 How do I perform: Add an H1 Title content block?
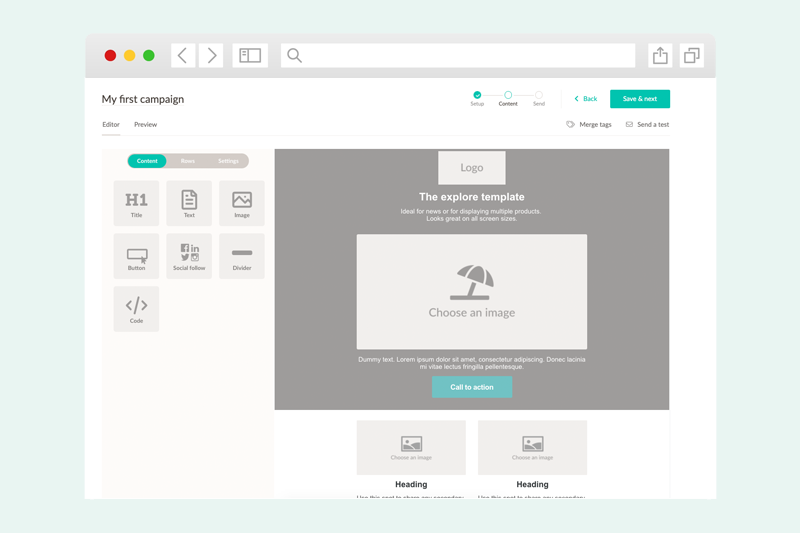[x=136, y=203]
